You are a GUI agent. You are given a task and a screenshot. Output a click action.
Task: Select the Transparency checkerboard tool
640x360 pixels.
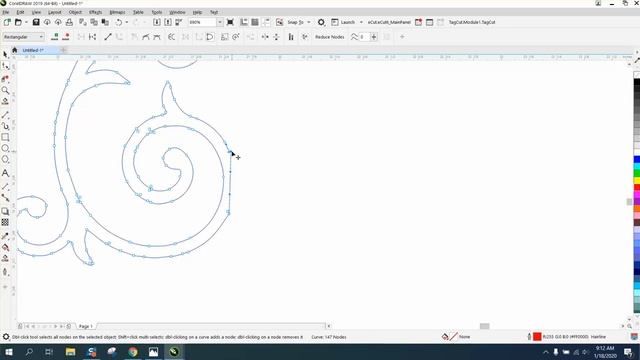click(x=5, y=222)
